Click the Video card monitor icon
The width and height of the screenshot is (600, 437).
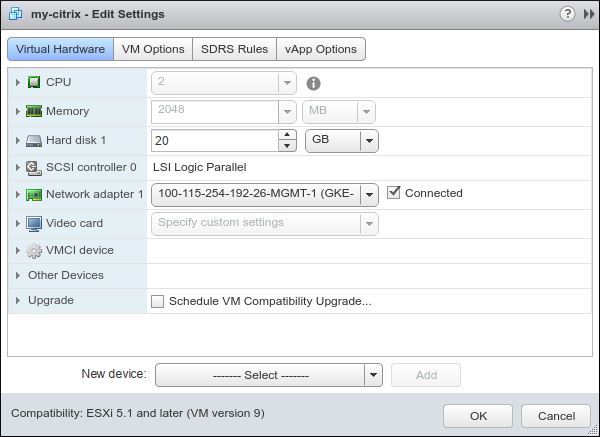pyautogui.click(x=34, y=223)
